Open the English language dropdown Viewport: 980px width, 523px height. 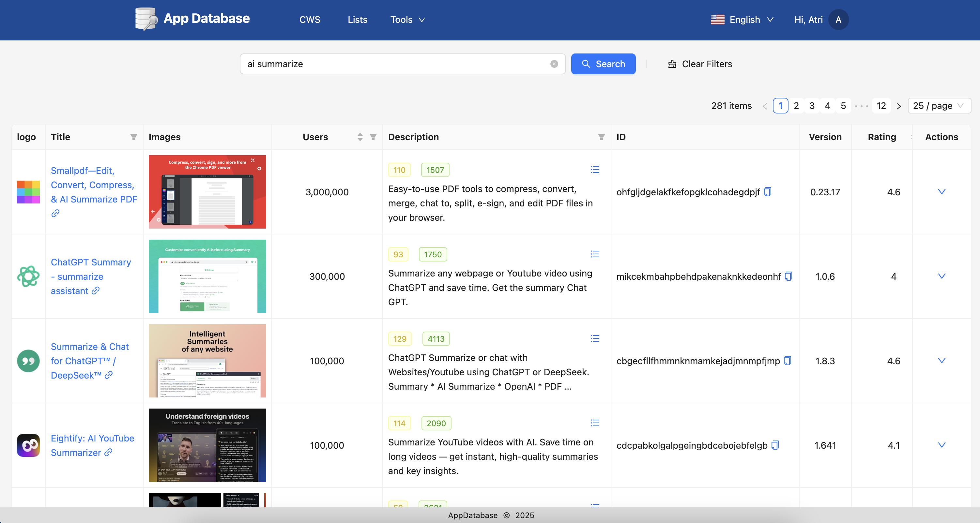tap(742, 20)
